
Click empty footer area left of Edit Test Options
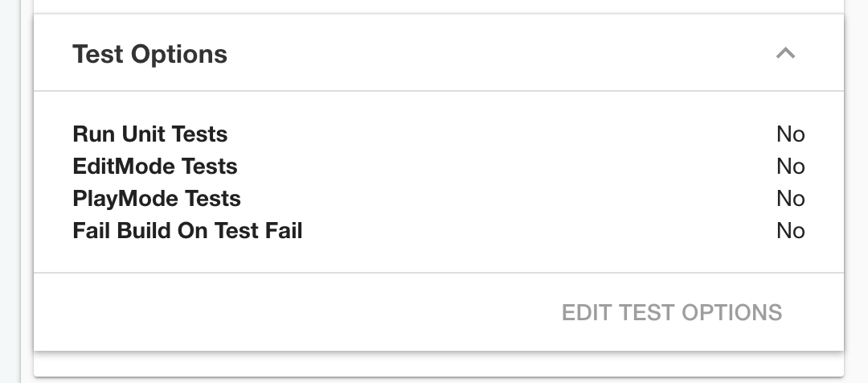pyautogui.click(x=293, y=312)
